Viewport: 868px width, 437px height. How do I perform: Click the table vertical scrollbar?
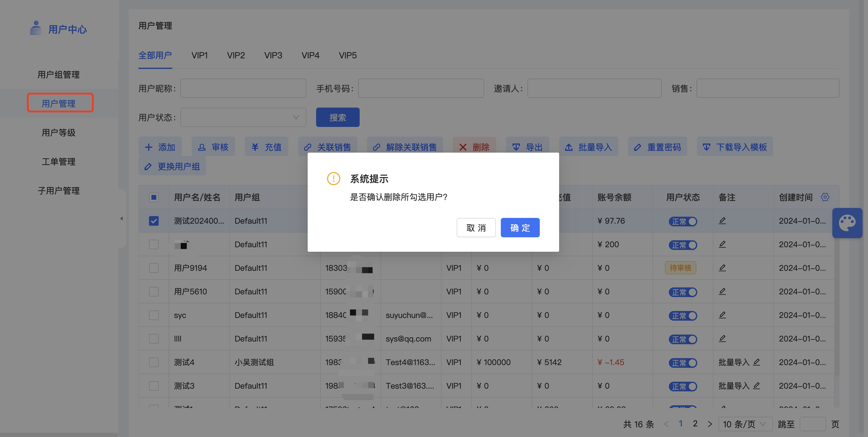tap(837, 293)
